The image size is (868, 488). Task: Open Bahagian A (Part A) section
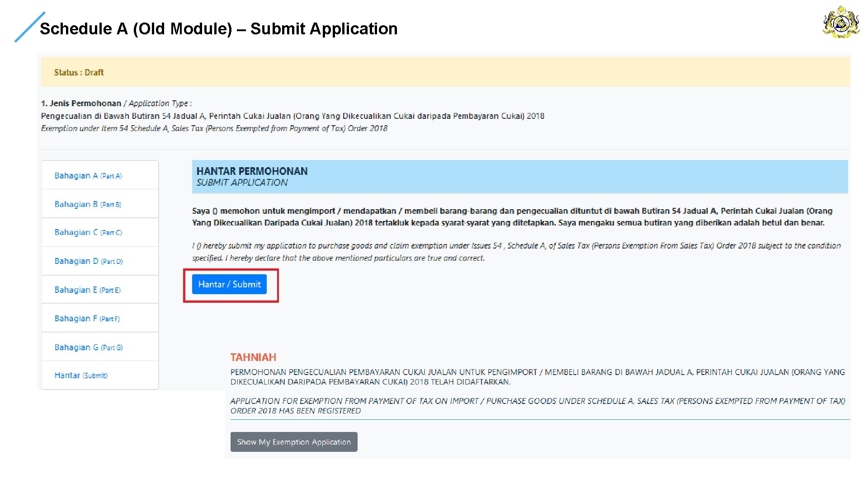point(88,176)
